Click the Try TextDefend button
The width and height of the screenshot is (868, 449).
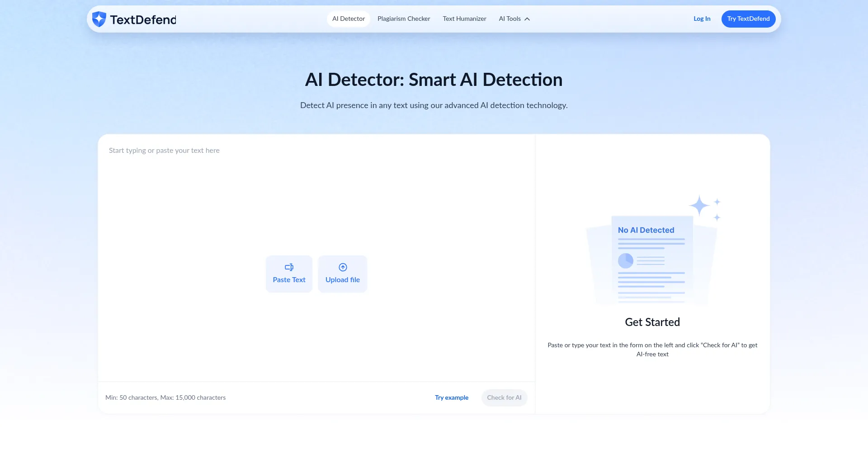tap(749, 19)
